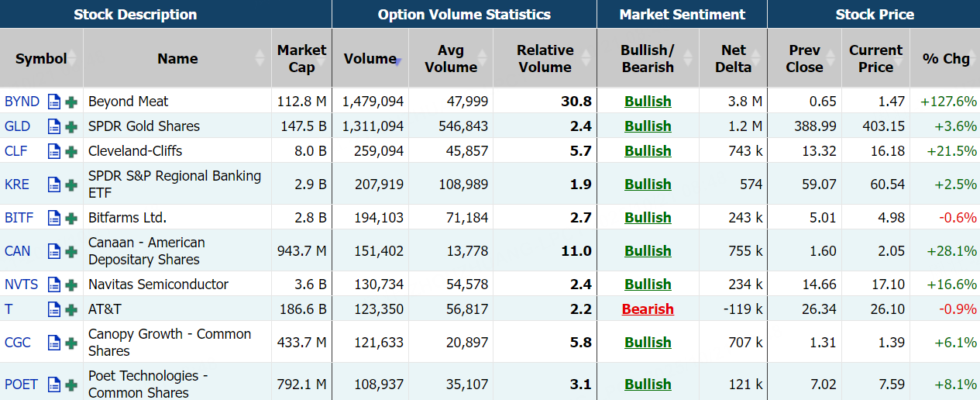Open the document icon next to NVTS
The height and width of the screenshot is (400, 980).
(x=53, y=284)
